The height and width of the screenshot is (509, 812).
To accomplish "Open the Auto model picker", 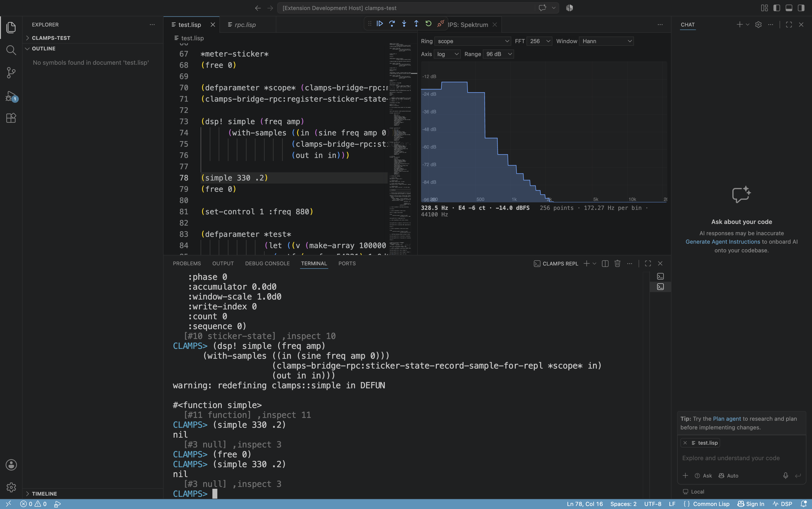I will [x=728, y=476].
